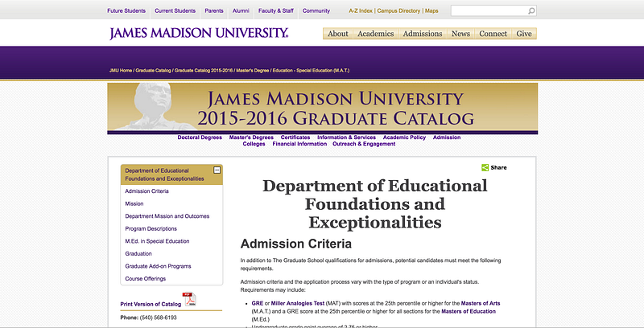
Task: Open the Campus Directory link
Action: pos(398,10)
